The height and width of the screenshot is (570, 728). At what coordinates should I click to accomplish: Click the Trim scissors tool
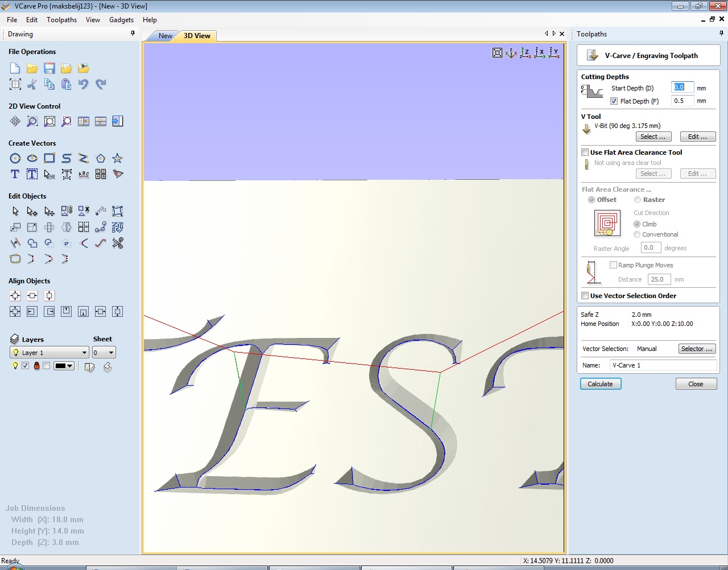(118, 243)
